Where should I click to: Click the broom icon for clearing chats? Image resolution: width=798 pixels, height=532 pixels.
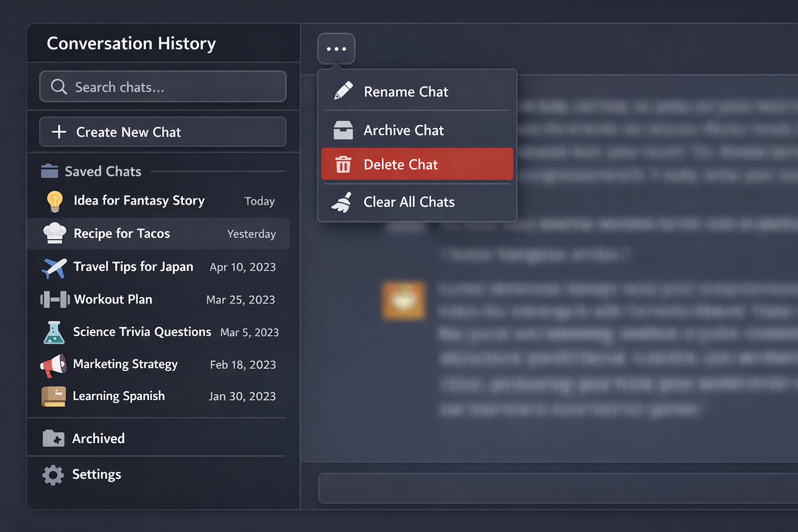(x=342, y=202)
